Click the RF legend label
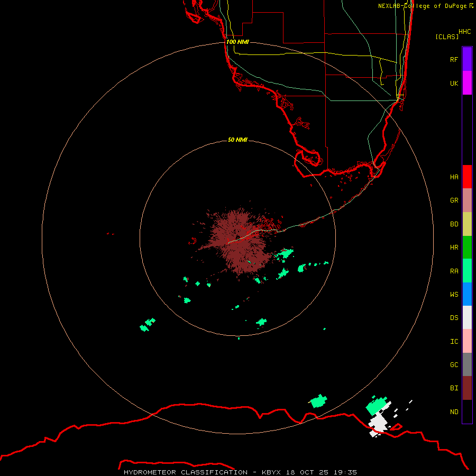476x476 pixels. 454,59
